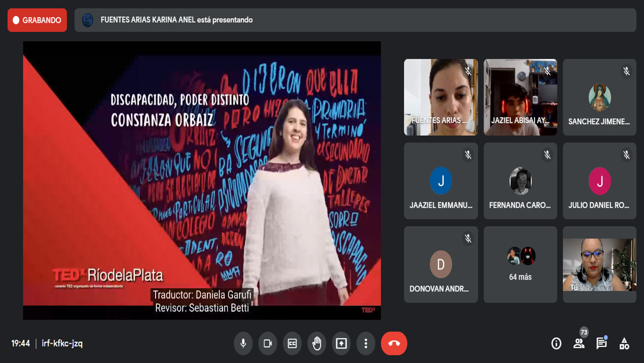Screen dimensions: 644x363
Task: Expand the '64 más' participants tile
Action: 520,265
